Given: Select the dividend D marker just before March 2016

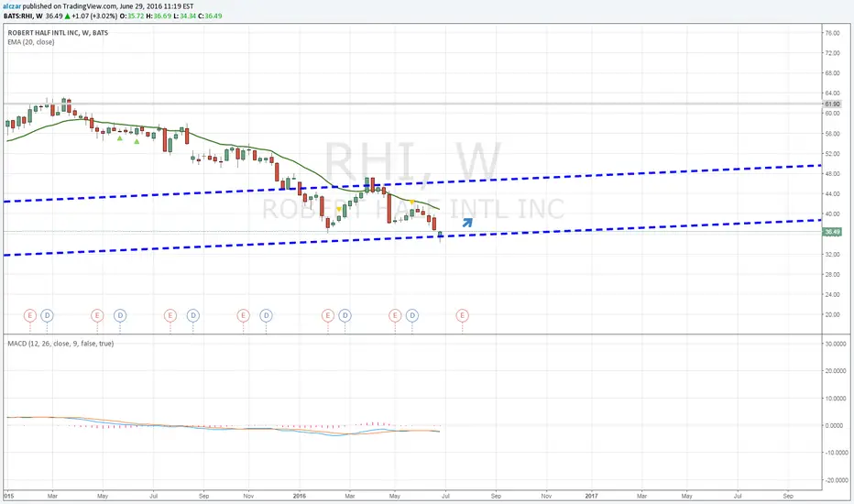Looking at the screenshot, I should coord(345,315).
